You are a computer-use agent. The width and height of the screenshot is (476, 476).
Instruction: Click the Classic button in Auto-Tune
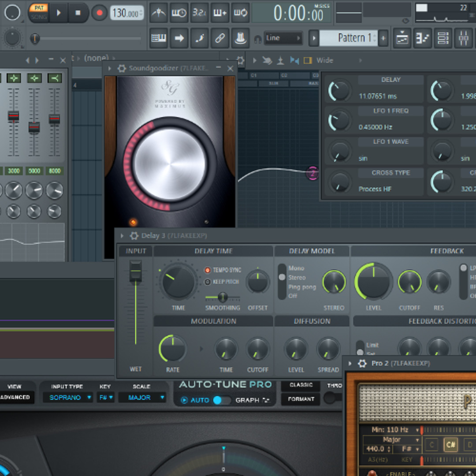pos(301,385)
